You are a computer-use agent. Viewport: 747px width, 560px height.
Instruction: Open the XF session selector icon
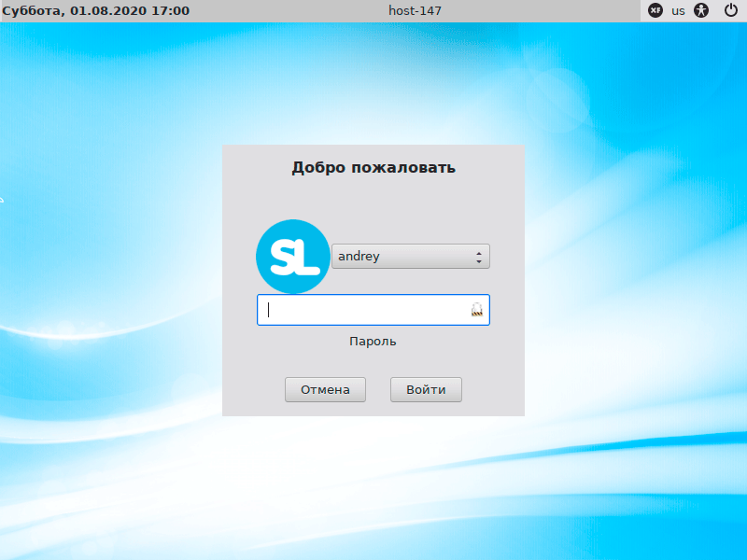point(655,10)
